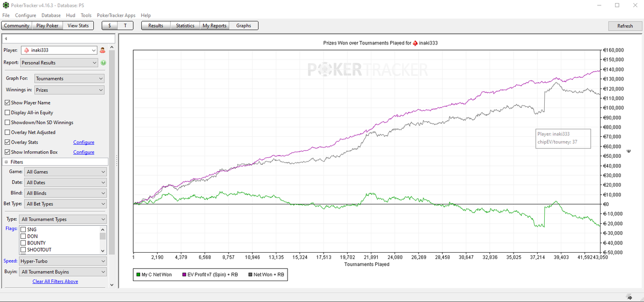The image size is (644, 302).
Task: Open the PokerTracker Apps menu
Action: [116, 16]
